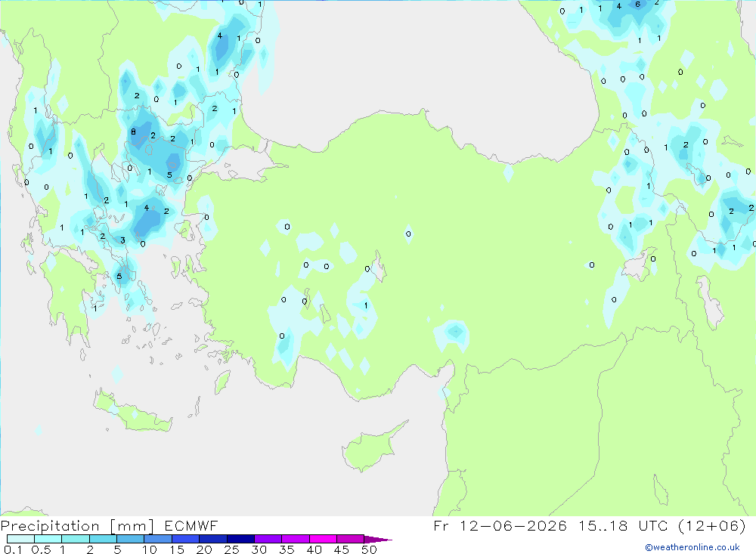The width and height of the screenshot is (756, 554).
Task: Click the '20' legend scale label
Action: point(204,549)
